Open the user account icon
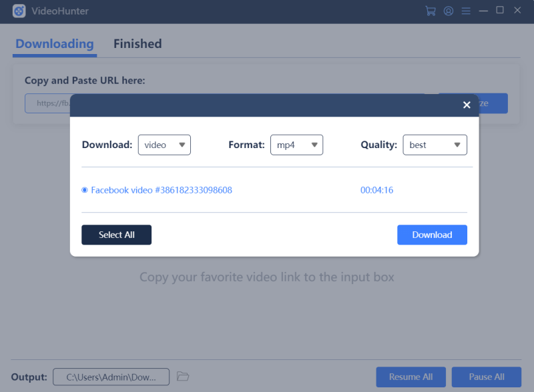The image size is (534, 392). pos(448,11)
